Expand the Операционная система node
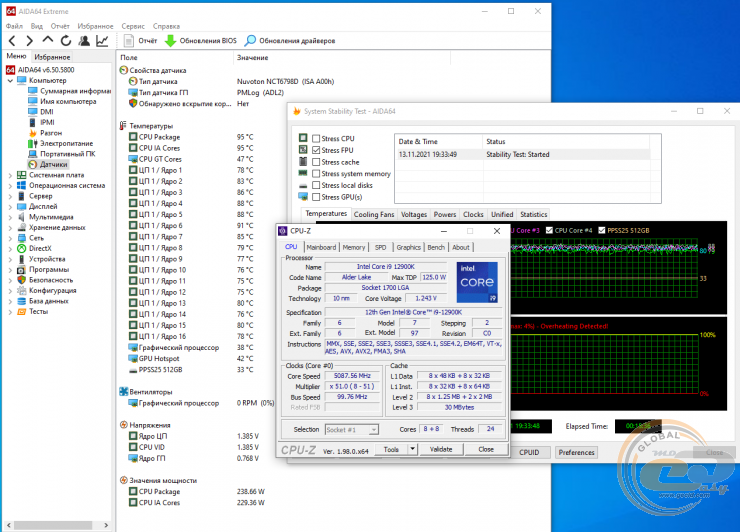This screenshot has width=740, height=532. [x=10, y=186]
